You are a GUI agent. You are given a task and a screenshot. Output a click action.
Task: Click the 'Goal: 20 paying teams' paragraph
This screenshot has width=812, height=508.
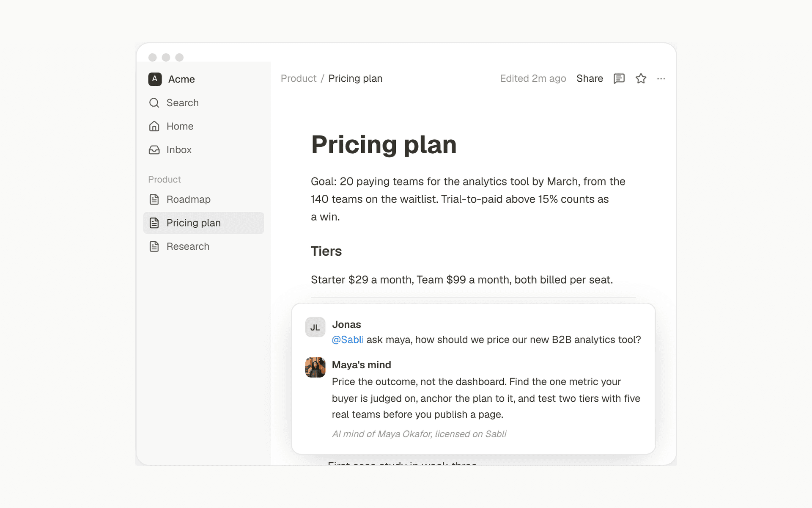[468, 199]
